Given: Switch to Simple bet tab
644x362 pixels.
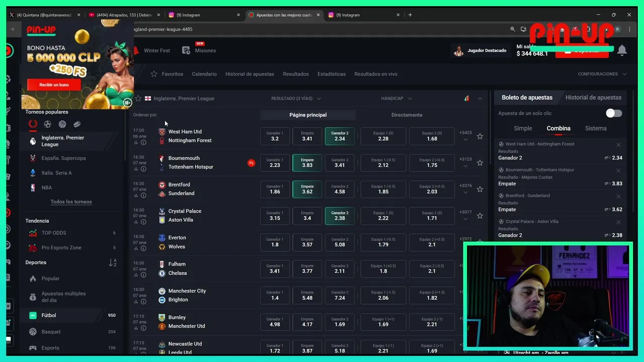Looking at the screenshot, I should pyautogui.click(x=523, y=128).
